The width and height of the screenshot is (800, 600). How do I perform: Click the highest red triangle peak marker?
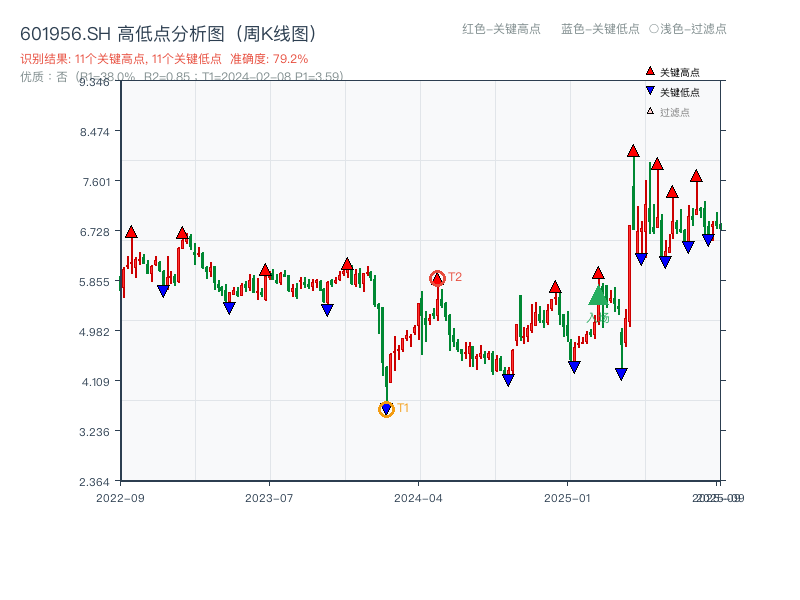click(632, 150)
